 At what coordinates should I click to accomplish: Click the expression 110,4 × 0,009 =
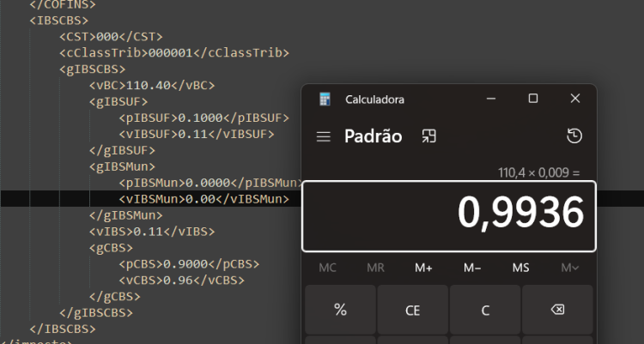click(539, 172)
